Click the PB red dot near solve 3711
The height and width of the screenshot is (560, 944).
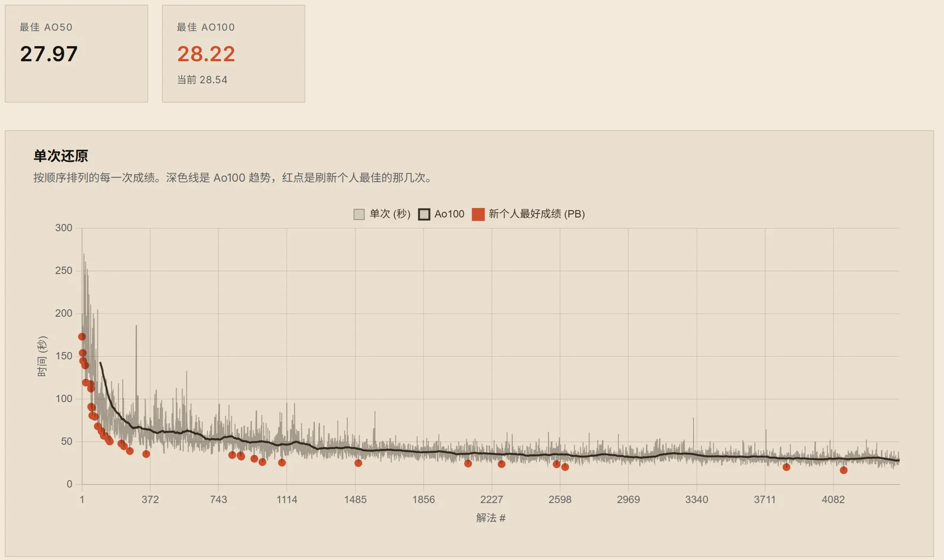(x=786, y=467)
